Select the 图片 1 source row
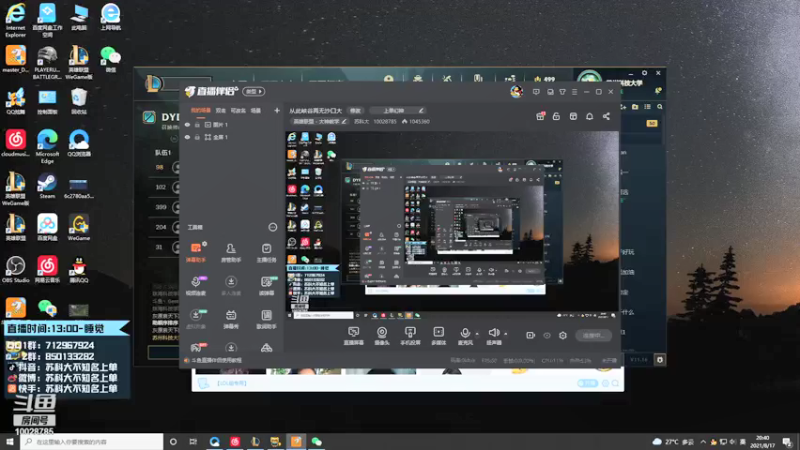 click(x=232, y=125)
